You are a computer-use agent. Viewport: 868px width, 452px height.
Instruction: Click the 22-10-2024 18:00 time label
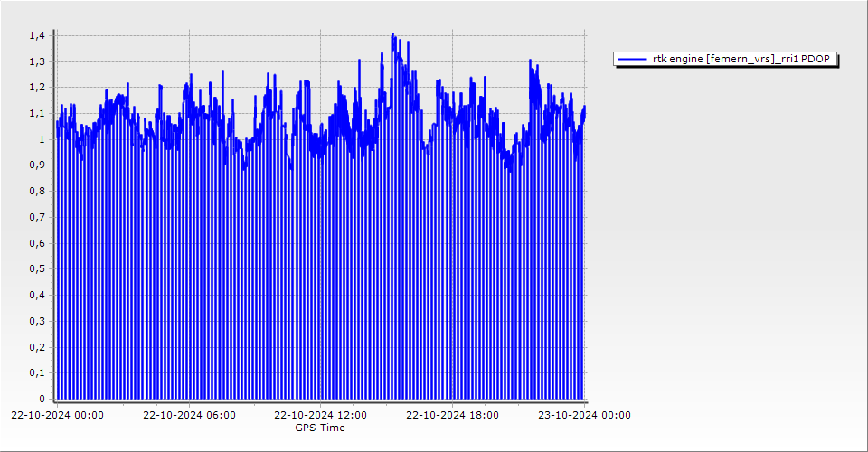(452, 416)
